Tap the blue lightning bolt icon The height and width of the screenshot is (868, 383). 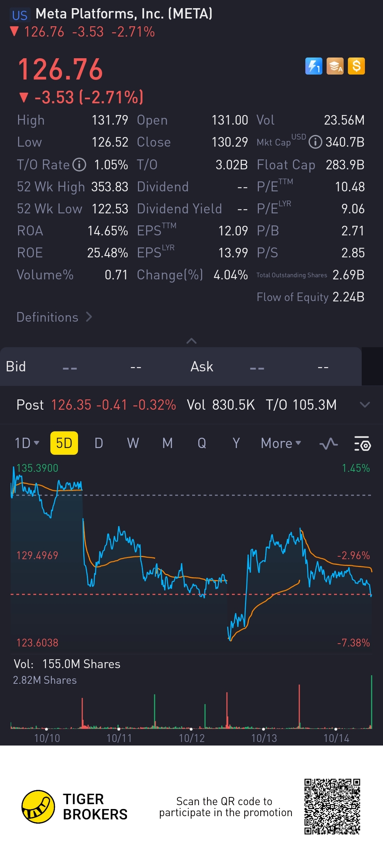[313, 66]
